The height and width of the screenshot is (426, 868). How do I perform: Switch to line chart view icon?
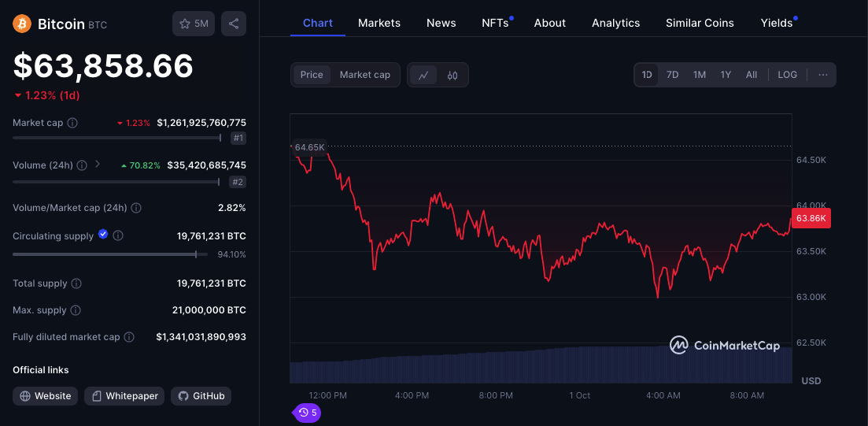pyautogui.click(x=423, y=75)
